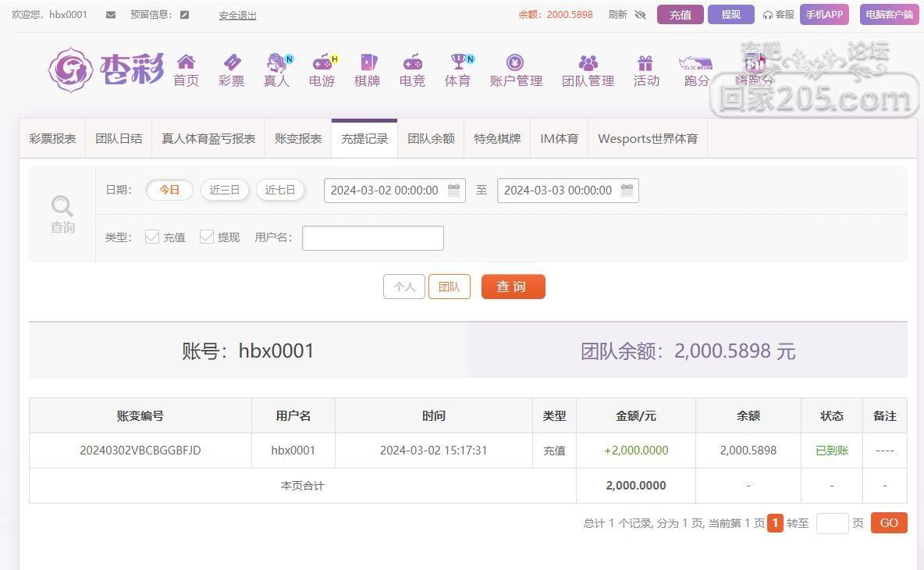Open the mail envelope icon beside username
The width and height of the screenshot is (924, 570).
coord(111,15)
